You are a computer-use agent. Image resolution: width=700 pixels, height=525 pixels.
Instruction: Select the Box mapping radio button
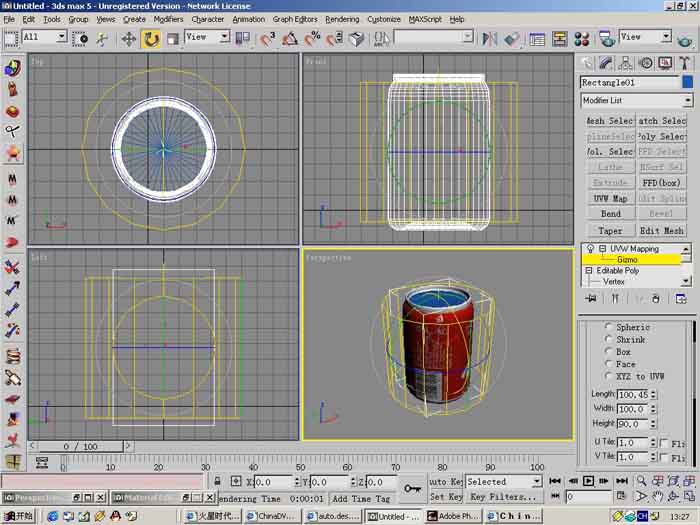(x=608, y=351)
